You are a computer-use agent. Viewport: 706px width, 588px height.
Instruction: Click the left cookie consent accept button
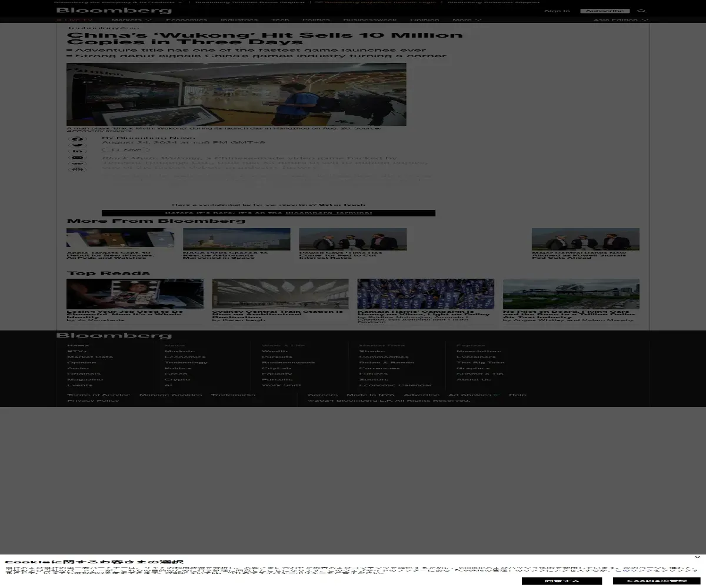pos(562,581)
